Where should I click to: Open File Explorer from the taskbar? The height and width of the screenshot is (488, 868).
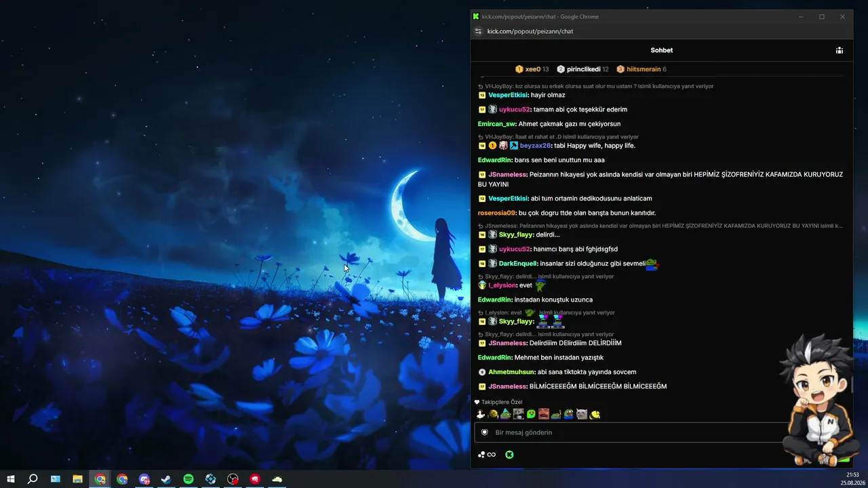tap(77, 479)
